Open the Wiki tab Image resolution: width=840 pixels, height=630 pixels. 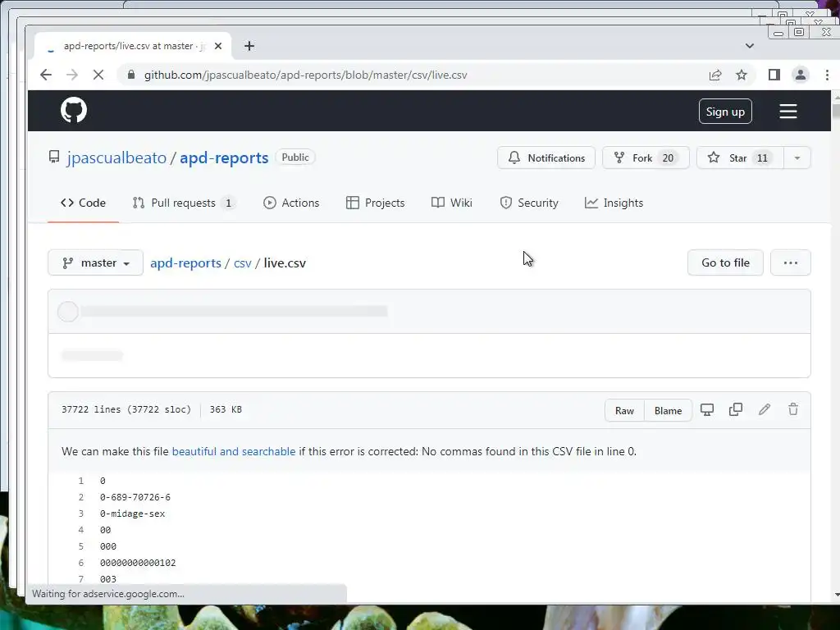[x=452, y=203]
